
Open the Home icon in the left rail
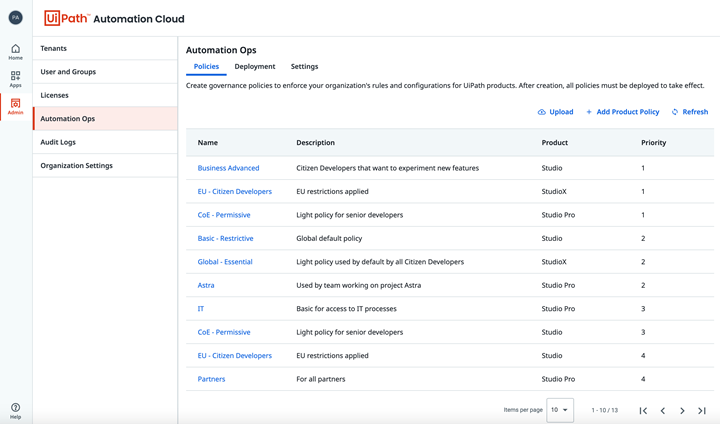[x=15, y=51]
